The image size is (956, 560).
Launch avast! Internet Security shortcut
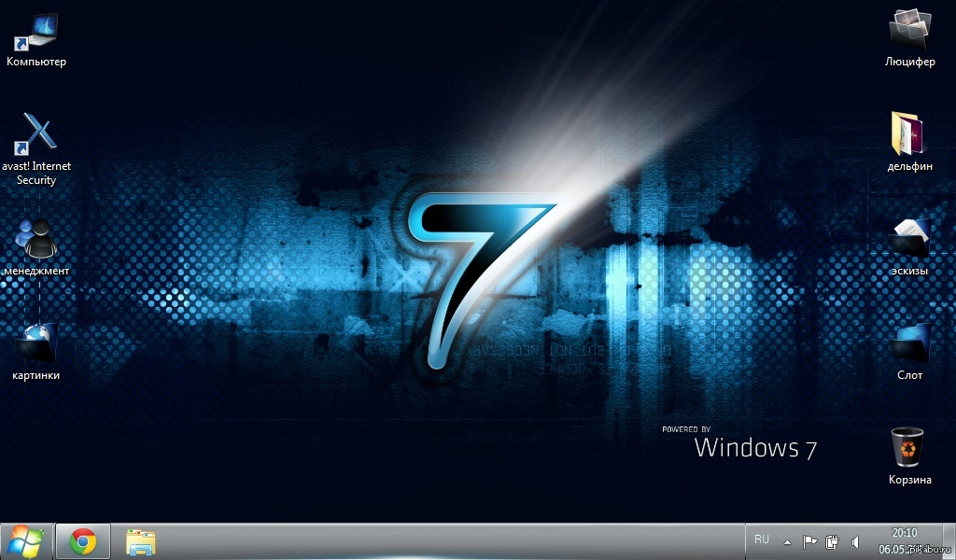point(36,136)
